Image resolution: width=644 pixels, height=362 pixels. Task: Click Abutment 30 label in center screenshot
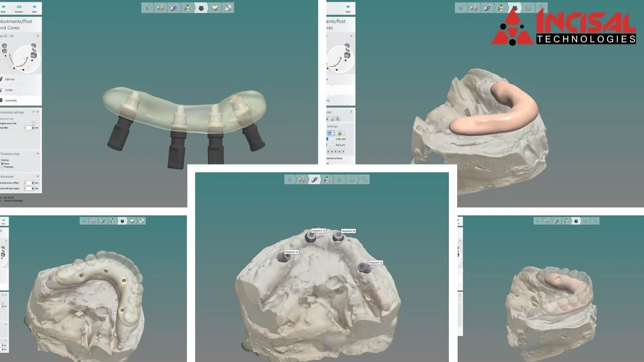[x=376, y=262]
